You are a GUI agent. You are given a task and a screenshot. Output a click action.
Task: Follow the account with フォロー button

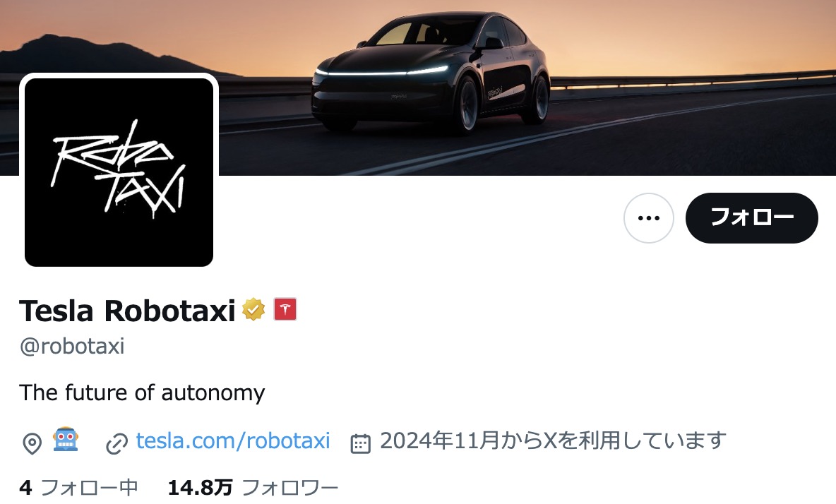(x=752, y=218)
